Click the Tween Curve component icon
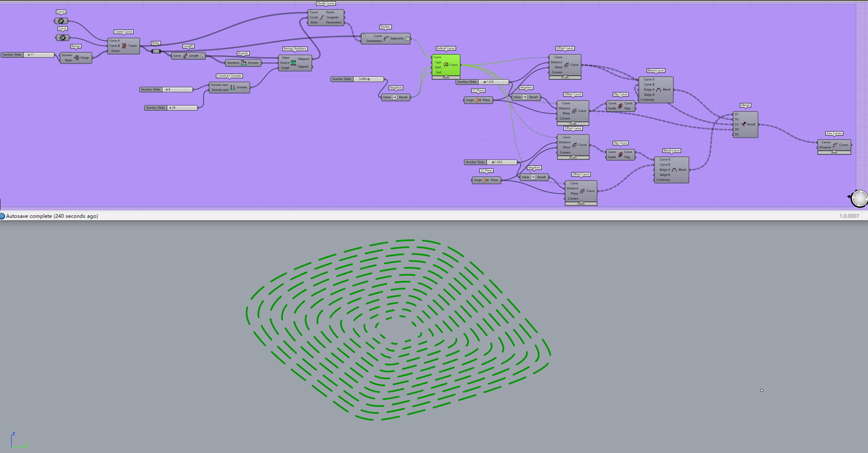Viewport: 868px width, 453px height. coord(124,46)
